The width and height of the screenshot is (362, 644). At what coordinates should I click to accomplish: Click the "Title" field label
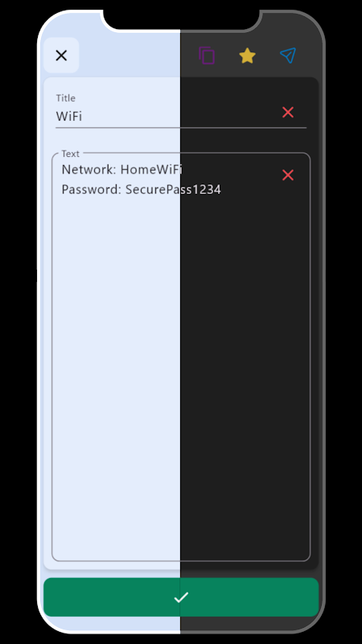pos(66,98)
